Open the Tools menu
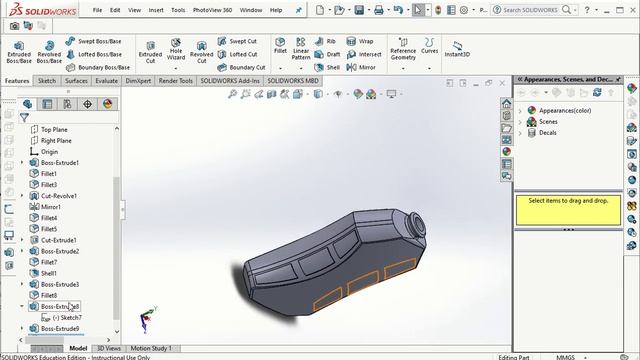Image resolution: width=640 pixels, height=360 pixels. coord(178,10)
